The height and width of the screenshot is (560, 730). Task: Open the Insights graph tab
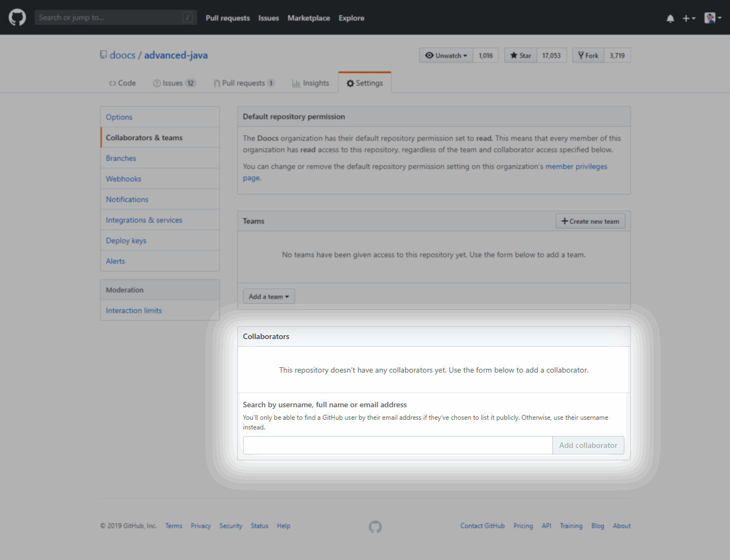point(311,83)
